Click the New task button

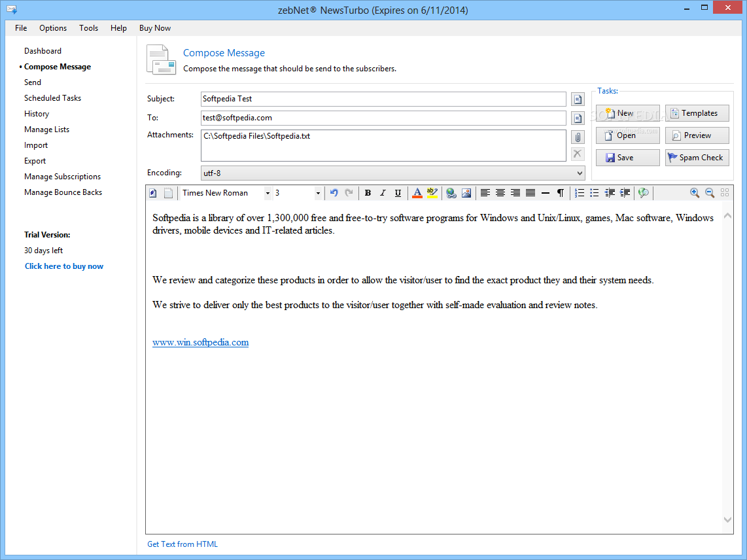tap(628, 113)
